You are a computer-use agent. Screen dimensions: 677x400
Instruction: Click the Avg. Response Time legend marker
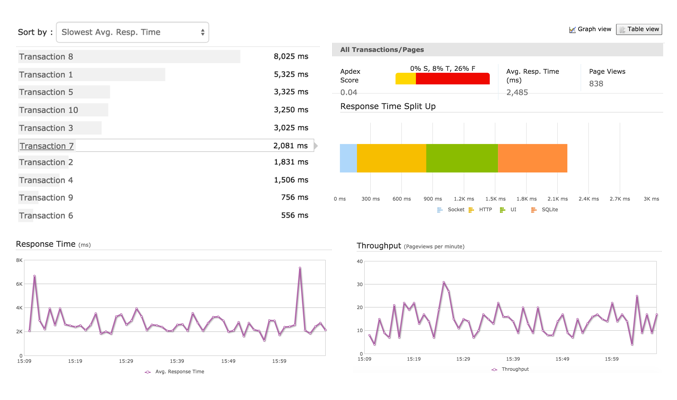[148, 372]
